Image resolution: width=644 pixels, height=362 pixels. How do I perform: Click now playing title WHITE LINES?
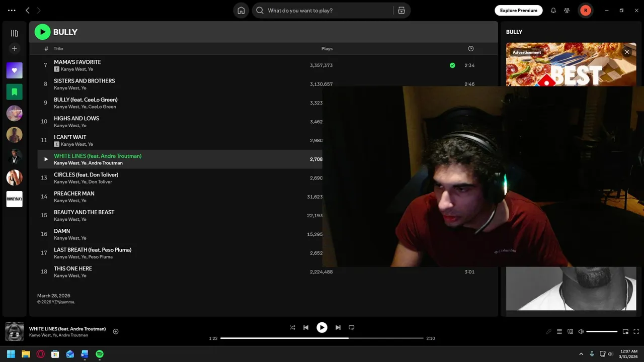click(x=67, y=329)
